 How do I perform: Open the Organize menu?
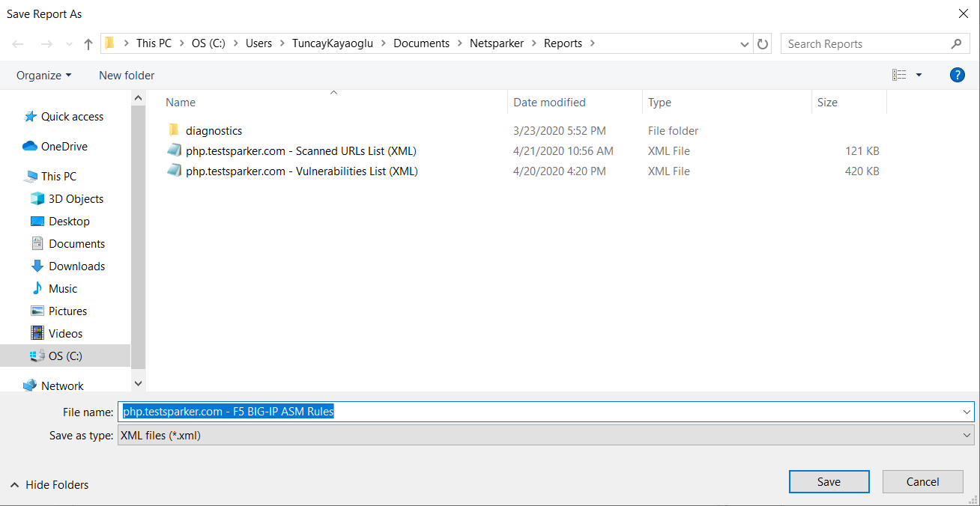43,75
